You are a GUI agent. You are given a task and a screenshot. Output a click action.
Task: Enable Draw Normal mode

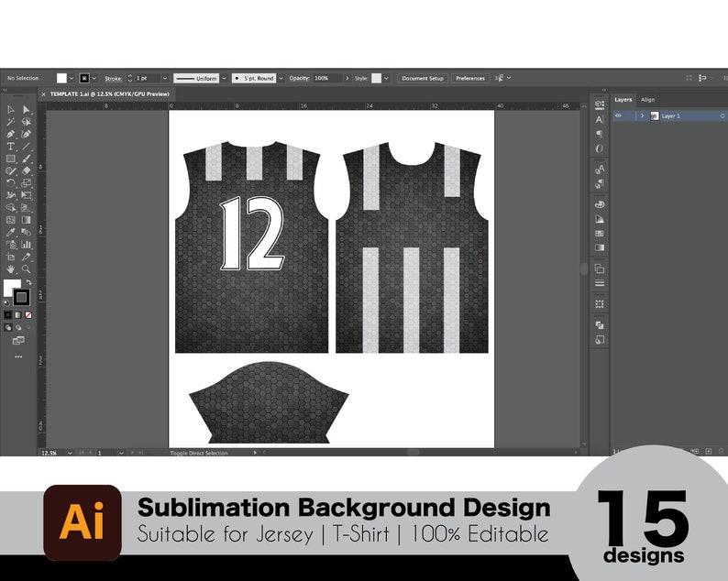click(8, 328)
